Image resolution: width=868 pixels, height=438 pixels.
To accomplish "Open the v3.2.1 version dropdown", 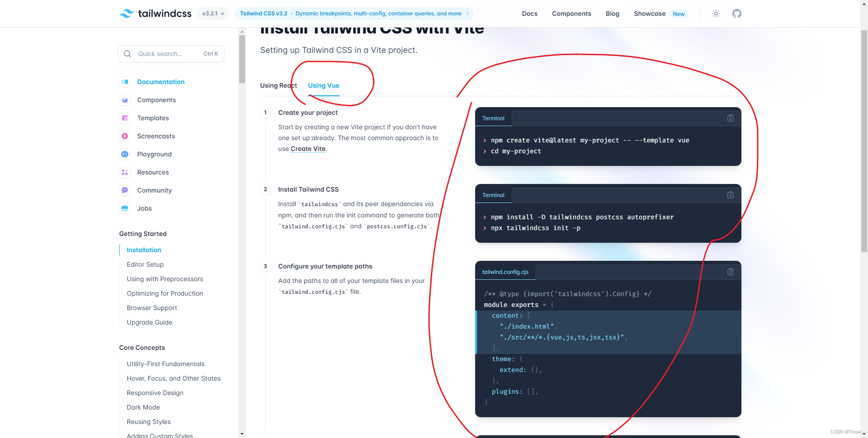I will pos(213,14).
